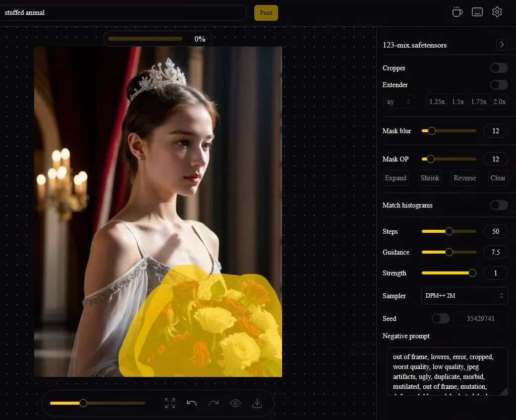Viewport: 516px width, 420px height.
Task: Open the DPM++ 2M sampler dropdown
Action: (x=464, y=295)
